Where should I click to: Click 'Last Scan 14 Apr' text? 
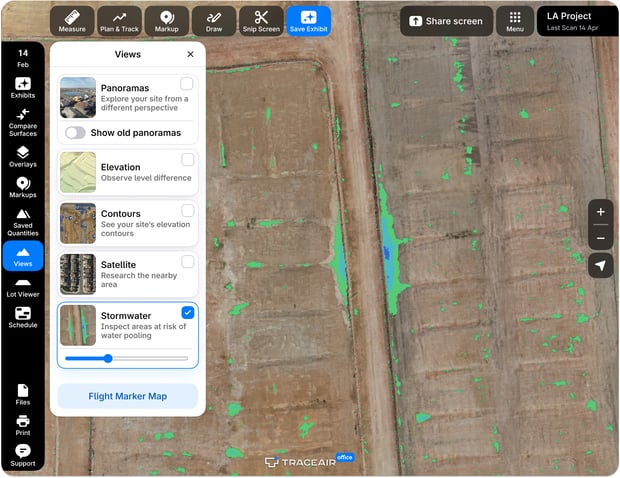pos(572,28)
